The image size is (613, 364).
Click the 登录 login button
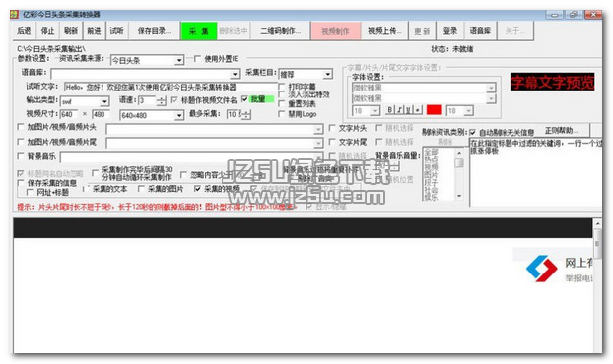(x=450, y=31)
